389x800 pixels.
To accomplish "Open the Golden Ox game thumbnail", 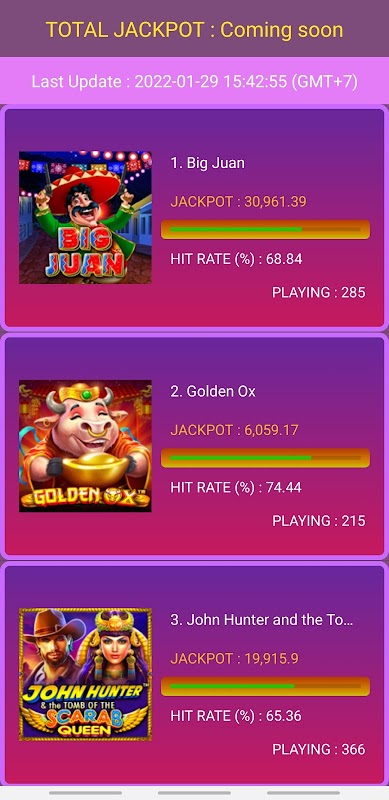I will (x=85, y=446).
